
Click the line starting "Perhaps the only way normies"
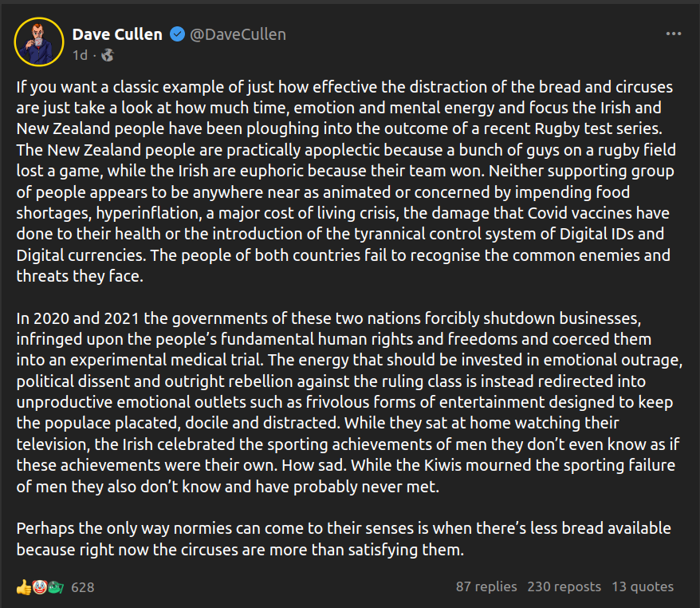coord(344,529)
